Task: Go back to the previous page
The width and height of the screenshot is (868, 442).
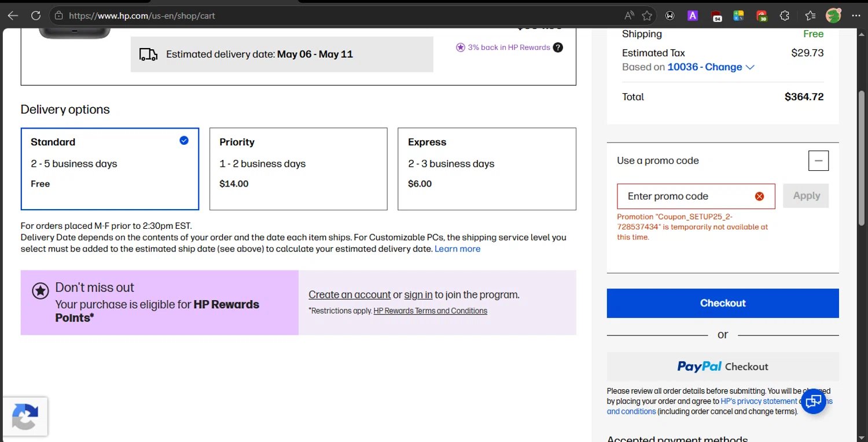Action: pyautogui.click(x=13, y=16)
